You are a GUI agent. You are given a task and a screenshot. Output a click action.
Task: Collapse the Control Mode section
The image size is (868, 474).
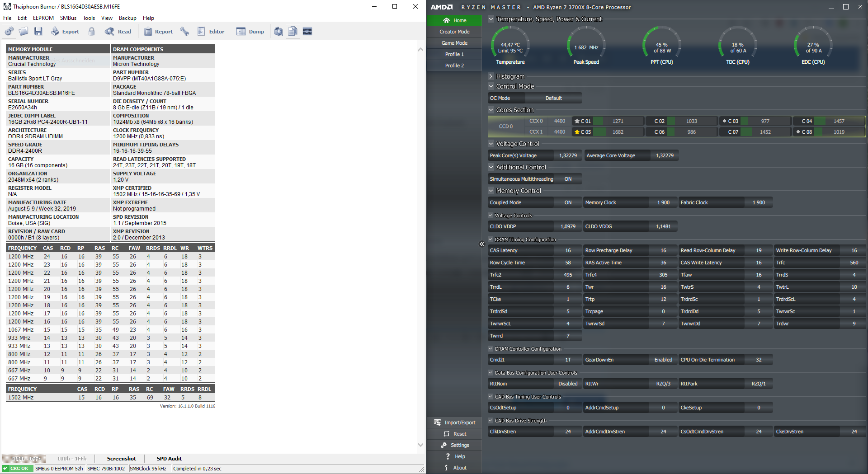click(x=491, y=86)
